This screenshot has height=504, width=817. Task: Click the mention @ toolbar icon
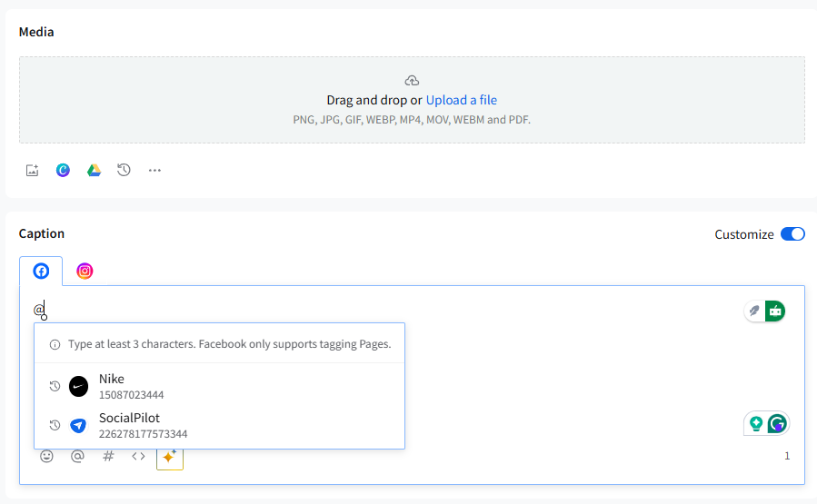coord(77,457)
